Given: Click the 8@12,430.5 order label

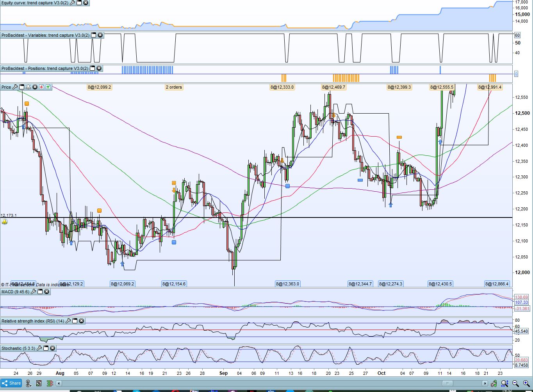Looking at the screenshot, I should coord(440,284).
